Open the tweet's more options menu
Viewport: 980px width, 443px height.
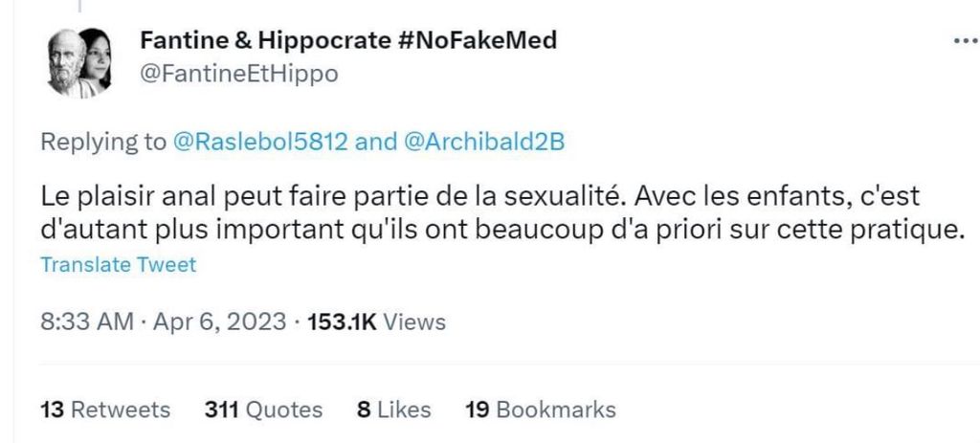pyautogui.click(x=961, y=42)
